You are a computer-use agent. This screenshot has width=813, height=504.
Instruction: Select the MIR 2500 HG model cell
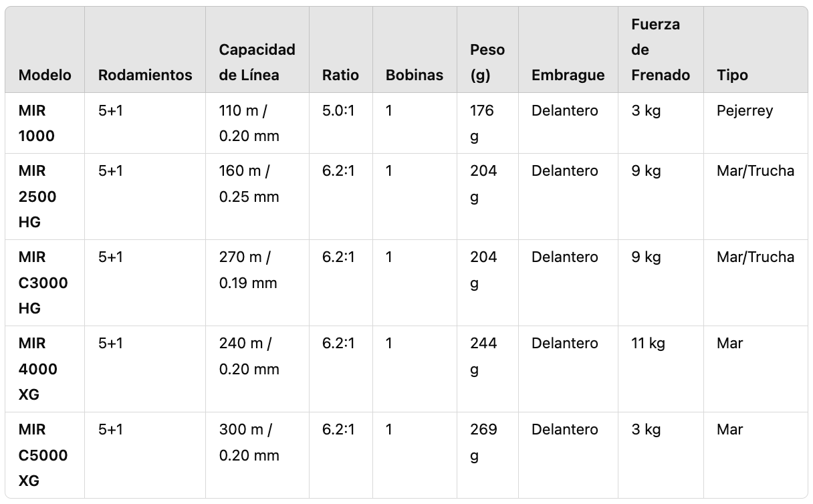[x=37, y=197]
